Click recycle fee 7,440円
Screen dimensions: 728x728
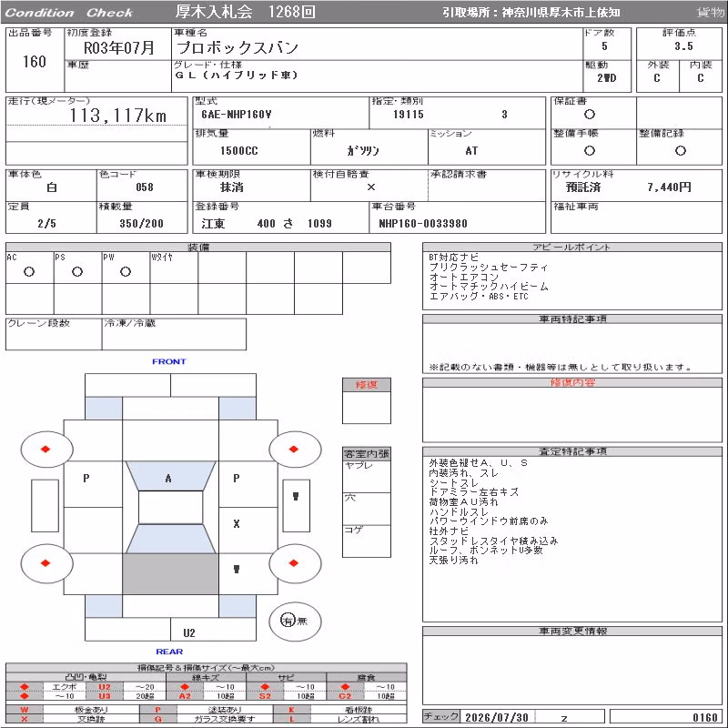coord(669,187)
